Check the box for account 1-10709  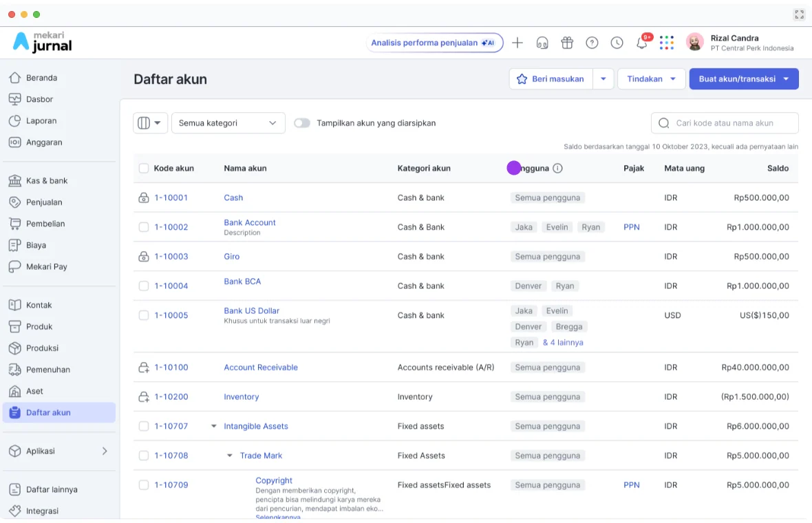point(144,485)
